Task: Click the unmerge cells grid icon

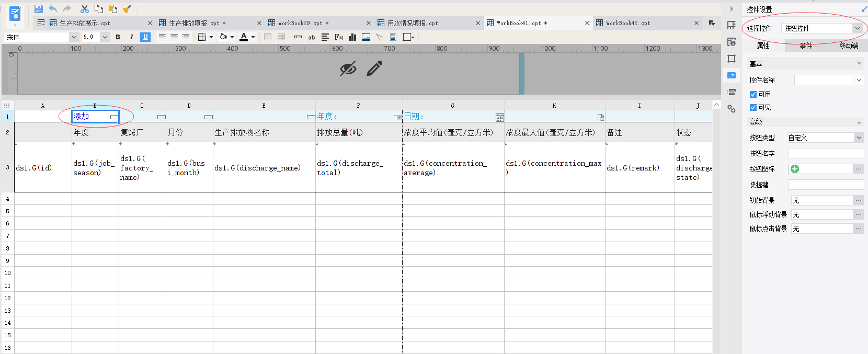Action: pos(281,37)
